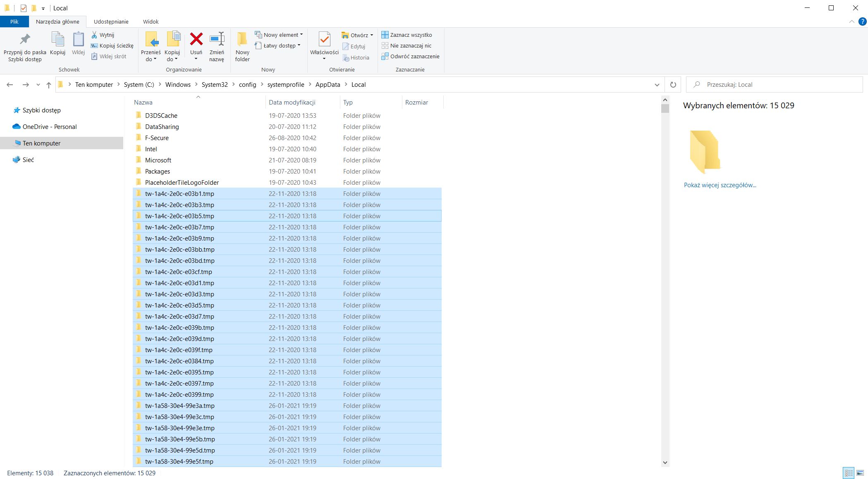Click inside the Przeszukaj: Local search box
The width and height of the screenshot is (868, 479).
773,84
